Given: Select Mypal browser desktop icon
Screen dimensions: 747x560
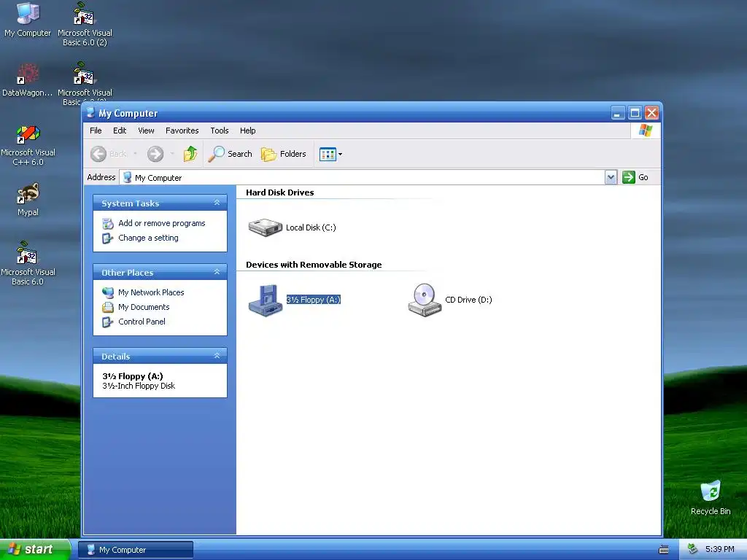Looking at the screenshot, I should (28, 200).
